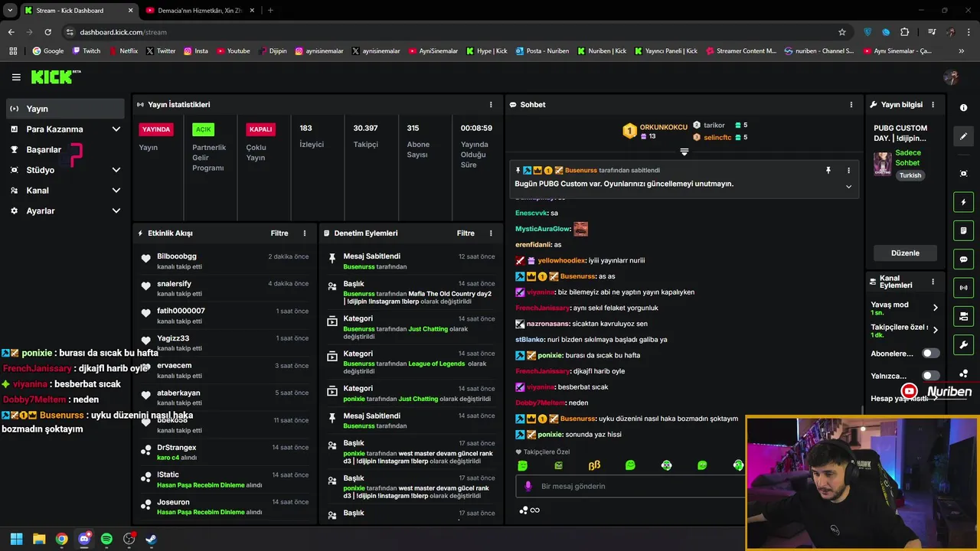Image resolution: width=980 pixels, height=551 pixels.
Task: Click the pin icon on pinned message
Action: (828, 171)
